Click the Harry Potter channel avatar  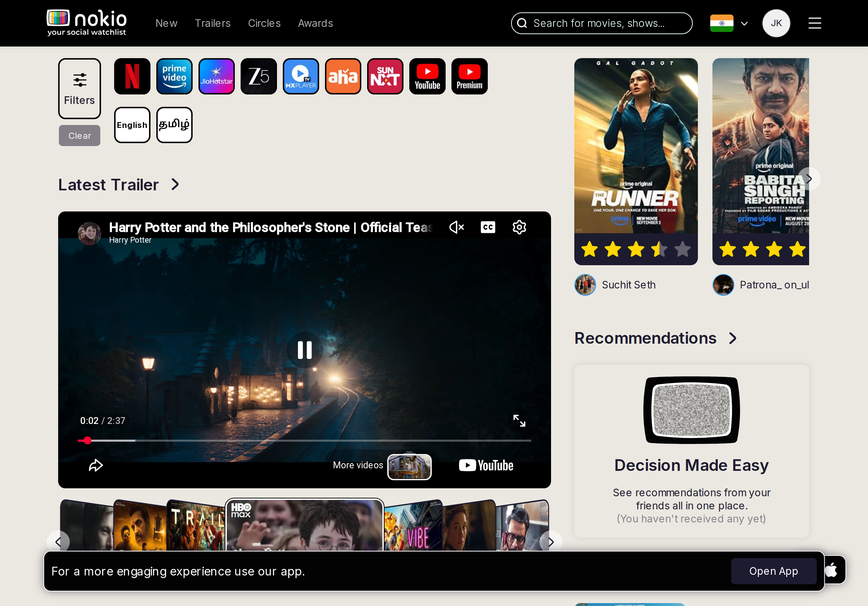coord(89,234)
